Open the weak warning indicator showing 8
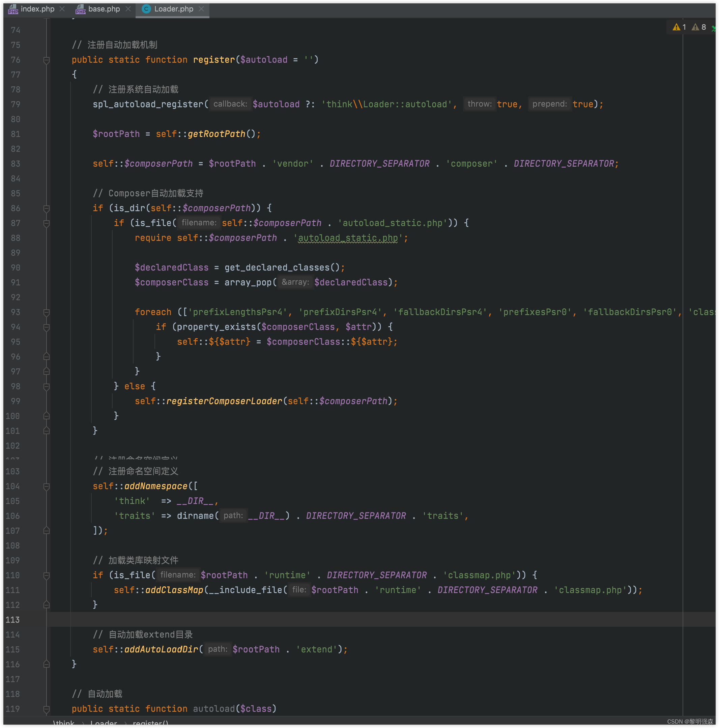The image size is (719, 728). pyautogui.click(x=699, y=27)
